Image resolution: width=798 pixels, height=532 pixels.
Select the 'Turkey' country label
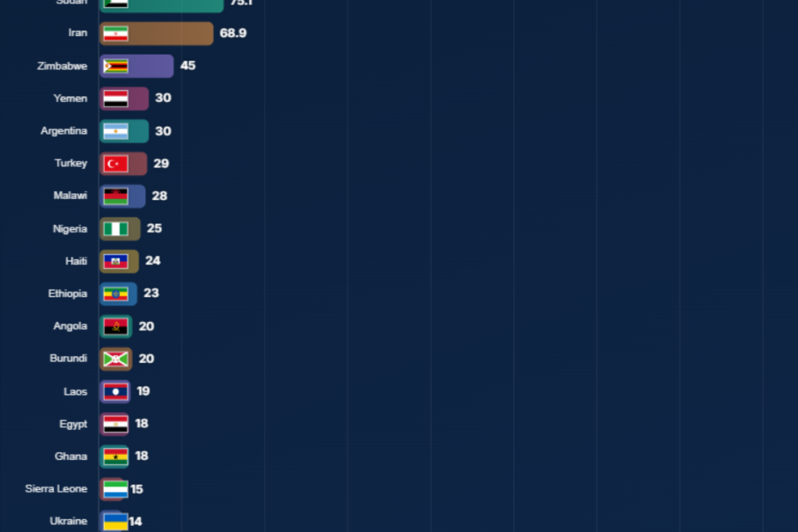tap(70, 163)
